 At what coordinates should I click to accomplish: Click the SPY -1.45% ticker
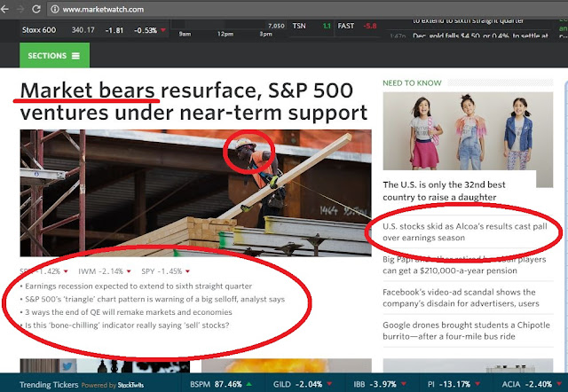pyautogui.click(x=166, y=271)
